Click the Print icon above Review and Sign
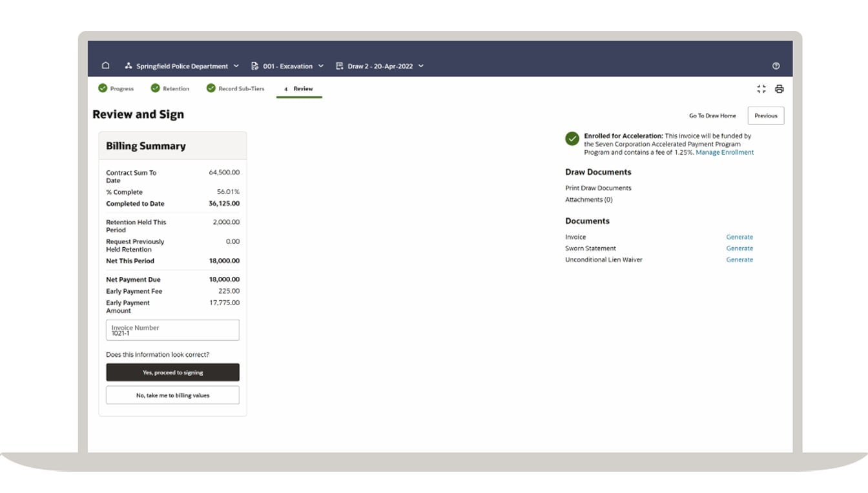The image size is (868, 493). [x=780, y=88]
